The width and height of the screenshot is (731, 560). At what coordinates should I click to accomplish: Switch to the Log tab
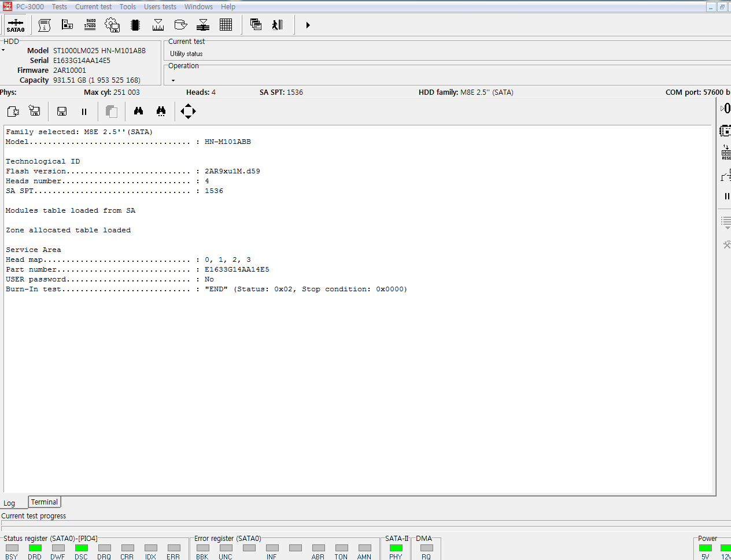click(10, 503)
